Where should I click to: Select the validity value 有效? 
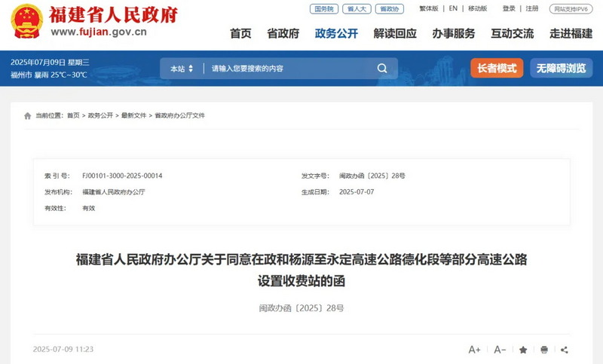[x=88, y=208]
